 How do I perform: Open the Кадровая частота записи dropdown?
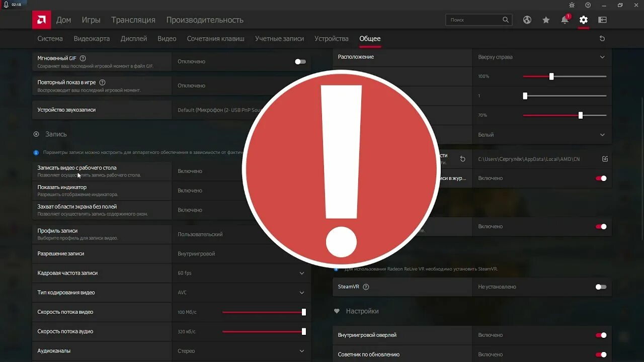pos(301,273)
